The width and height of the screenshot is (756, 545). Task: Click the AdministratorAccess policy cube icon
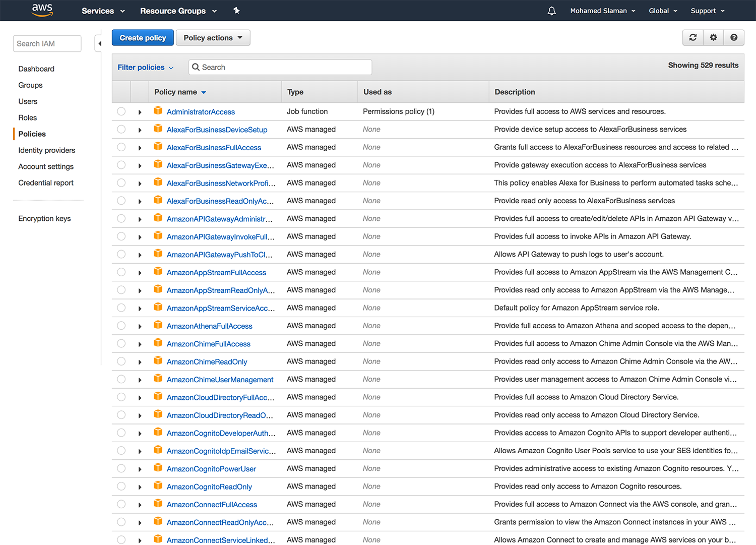coord(158,110)
